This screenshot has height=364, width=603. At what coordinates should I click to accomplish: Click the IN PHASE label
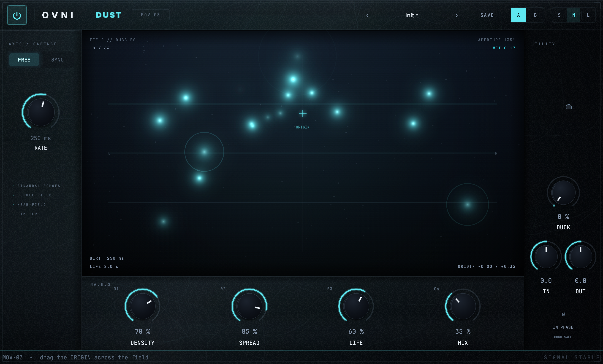pyautogui.click(x=563, y=328)
